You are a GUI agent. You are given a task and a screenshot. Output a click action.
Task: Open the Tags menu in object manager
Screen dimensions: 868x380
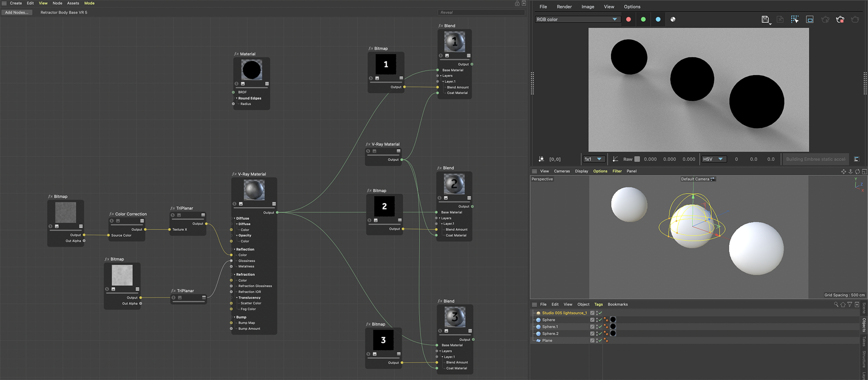pos(598,304)
